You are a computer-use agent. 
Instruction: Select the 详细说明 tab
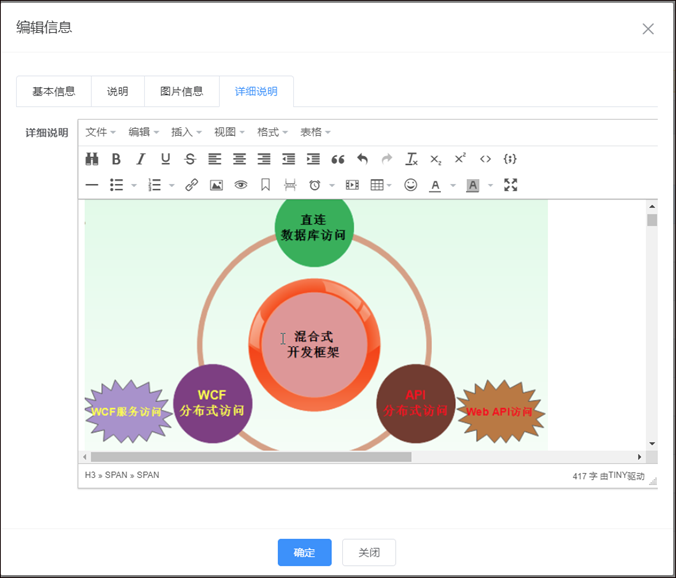[x=256, y=91]
